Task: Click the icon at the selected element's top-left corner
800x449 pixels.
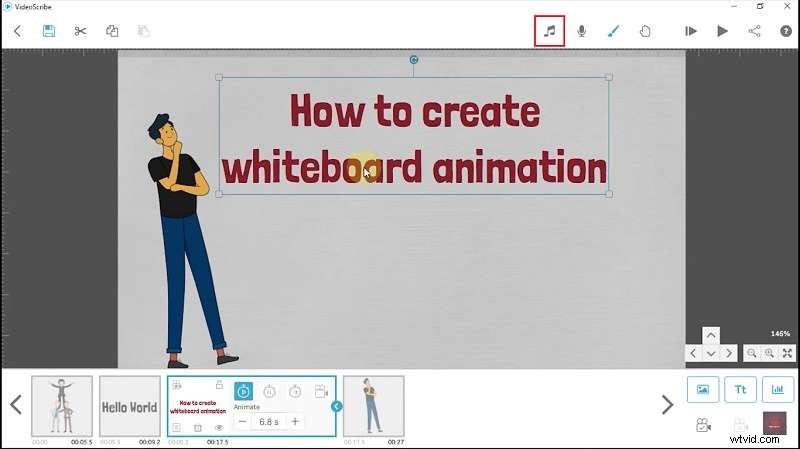Action: (x=177, y=385)
